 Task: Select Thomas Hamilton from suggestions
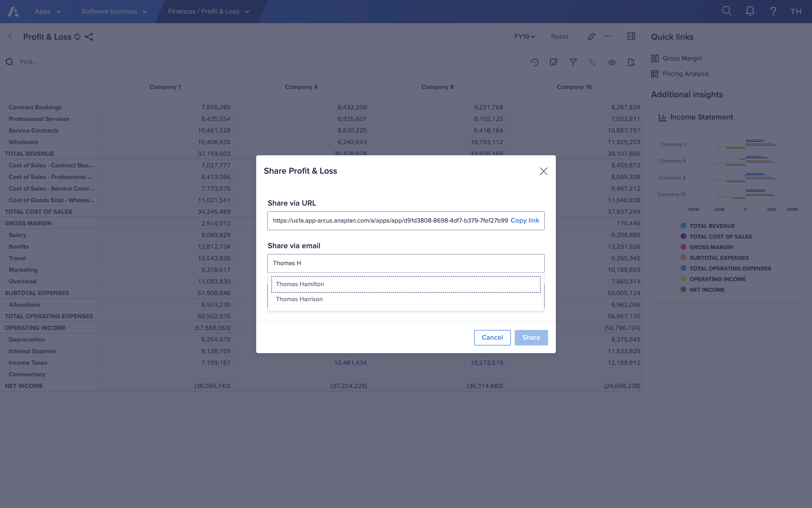coord(406,284)
